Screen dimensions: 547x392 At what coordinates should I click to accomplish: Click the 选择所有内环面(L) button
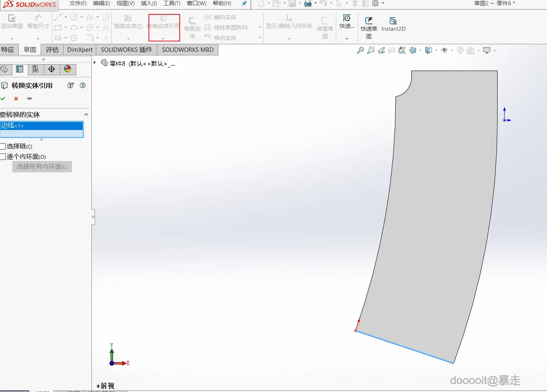(x=42, y=167)
